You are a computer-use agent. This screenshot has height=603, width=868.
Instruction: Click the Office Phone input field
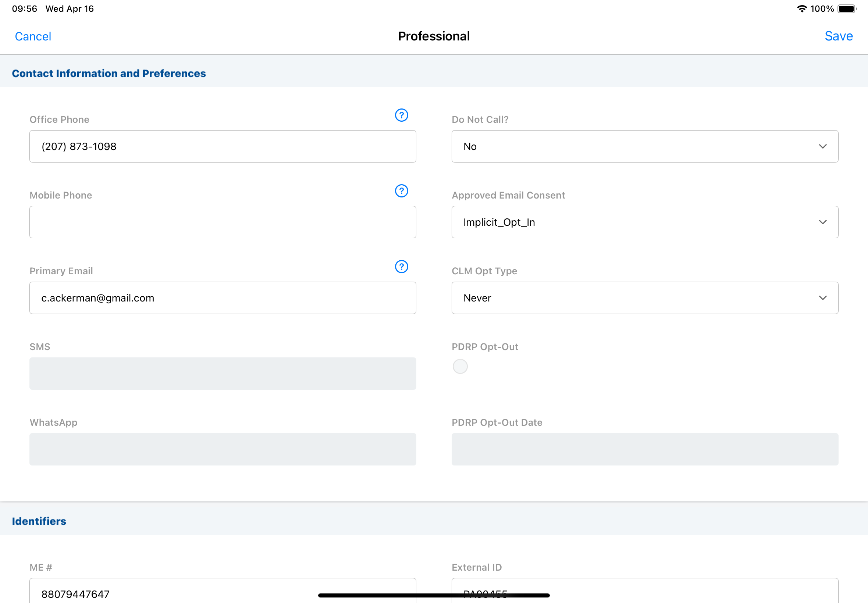pyautogui.click(x=223, y=147)
